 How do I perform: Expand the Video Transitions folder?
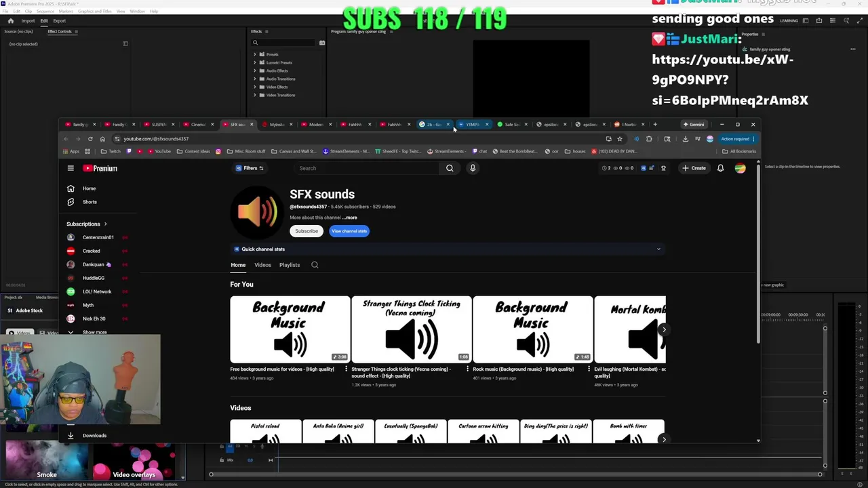(x=255, y=95)
